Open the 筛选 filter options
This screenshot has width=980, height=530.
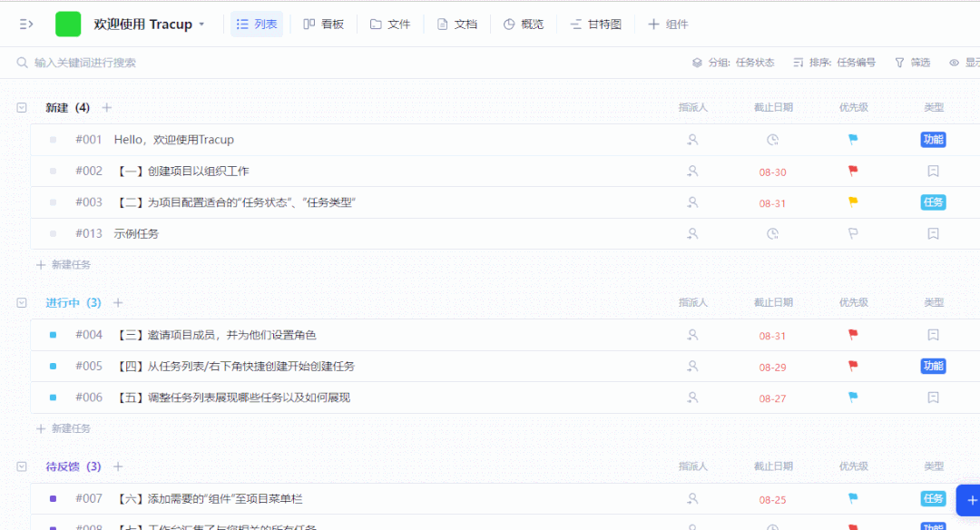click(x=911, y=62)
